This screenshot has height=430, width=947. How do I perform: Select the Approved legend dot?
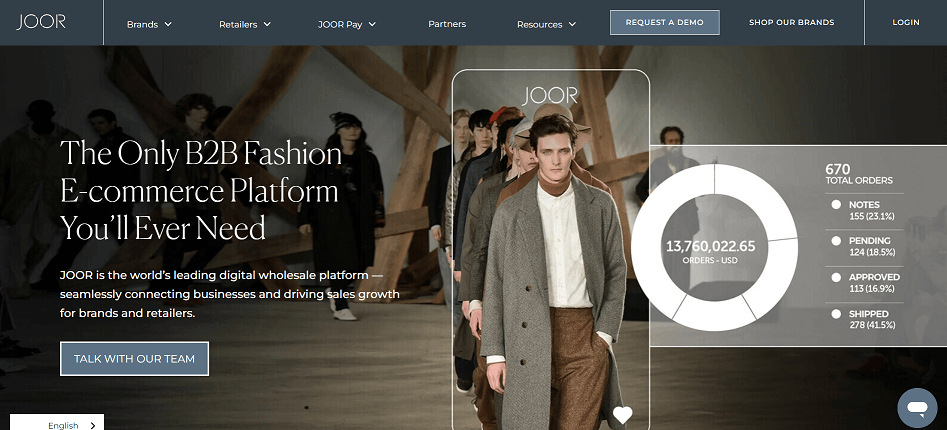pyautogui.click(x=836, y=278)
